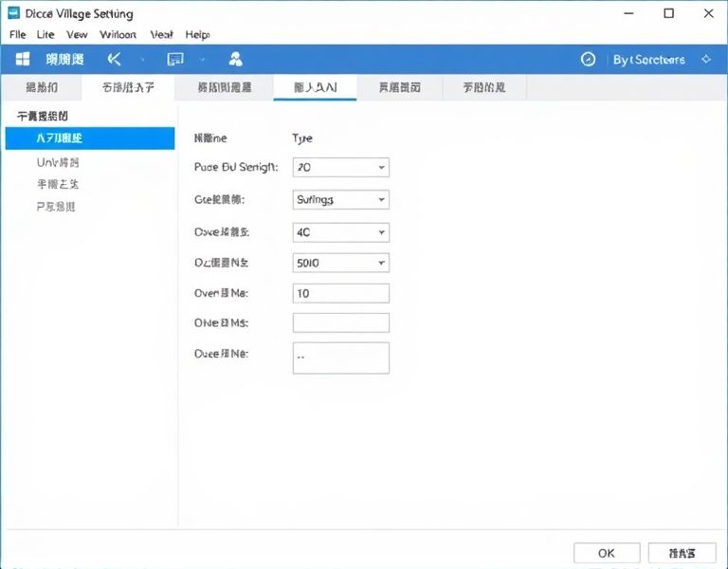
Task: Open the Help menu
Action: coord(197,34)
